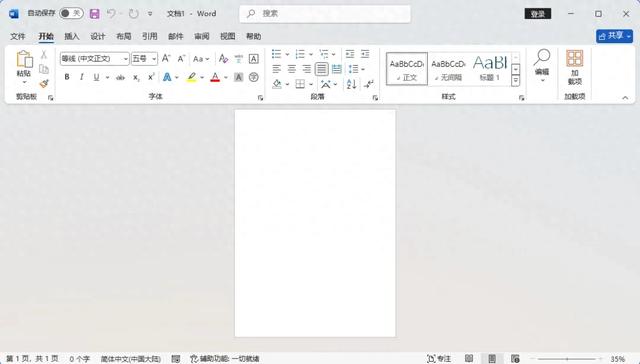
Task: Insert enclosed character icon
Action: 253,77
